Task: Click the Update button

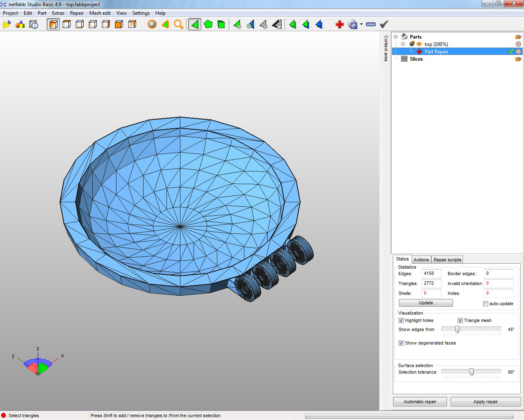Action: coord(426,303)
